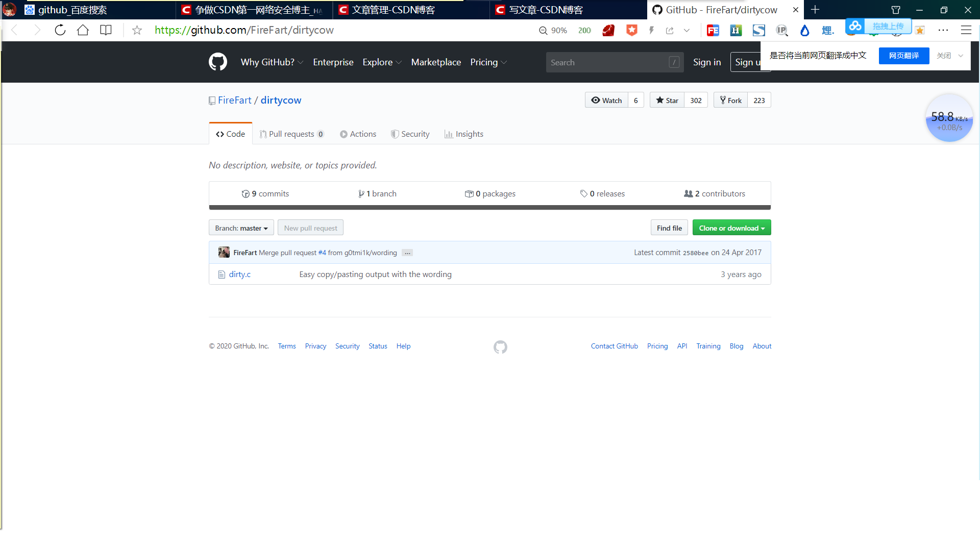
Task: Star the dirtycow repository
Action: [667, 100]
